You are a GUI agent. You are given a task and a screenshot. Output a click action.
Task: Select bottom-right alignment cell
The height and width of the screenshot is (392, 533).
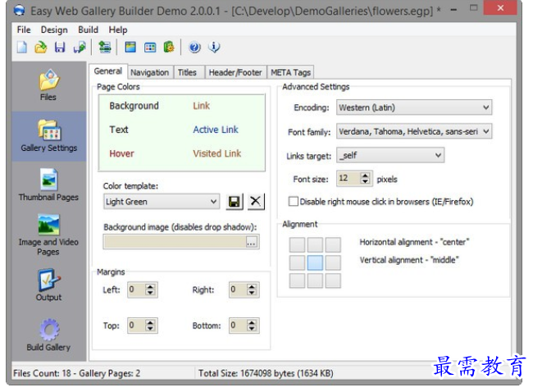[x=333, y=280]
